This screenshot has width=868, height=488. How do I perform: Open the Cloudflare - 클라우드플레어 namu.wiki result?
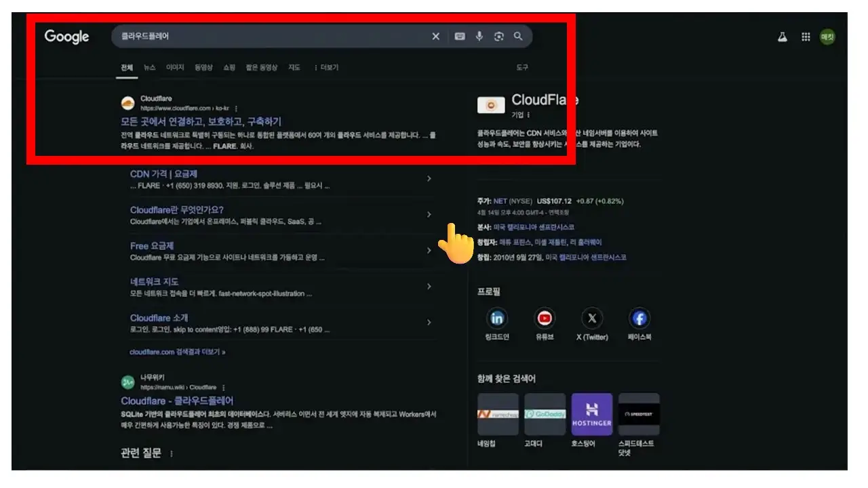(x=177, y=401)
